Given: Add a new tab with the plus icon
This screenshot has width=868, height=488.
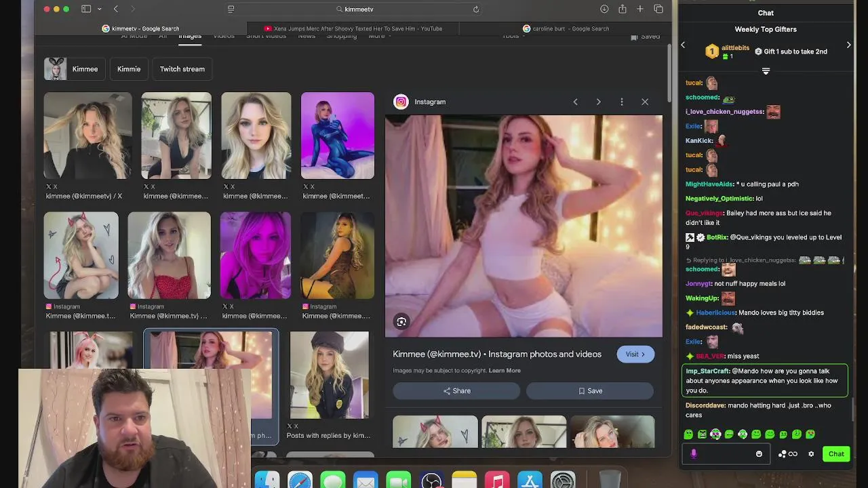Looking at the screenshot, I should 639,9.
